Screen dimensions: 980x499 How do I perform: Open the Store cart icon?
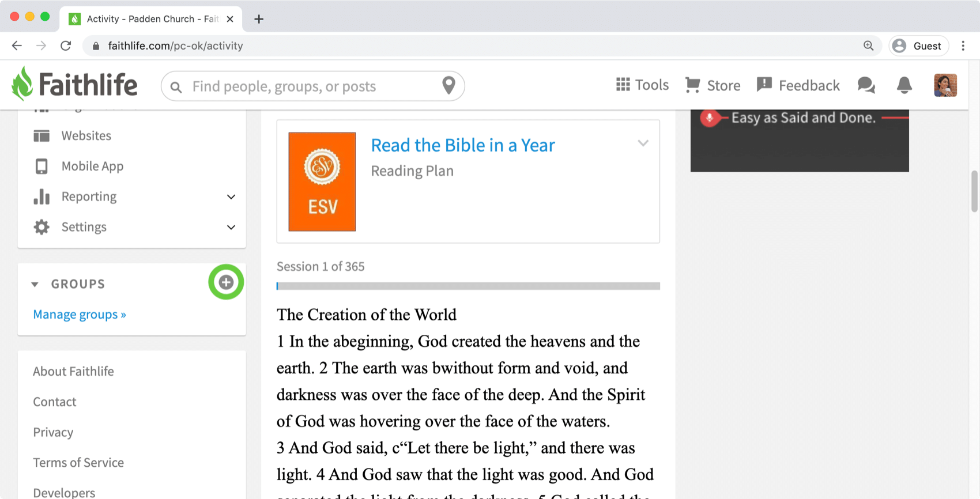tap(692, 85)
